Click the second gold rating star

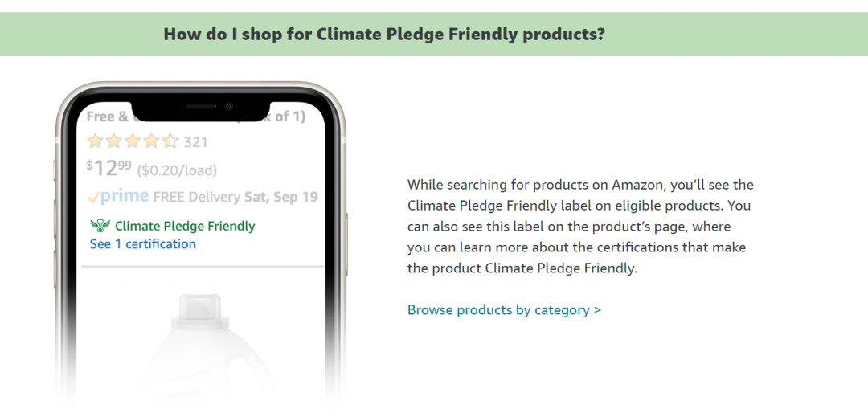tap(114, 141)
